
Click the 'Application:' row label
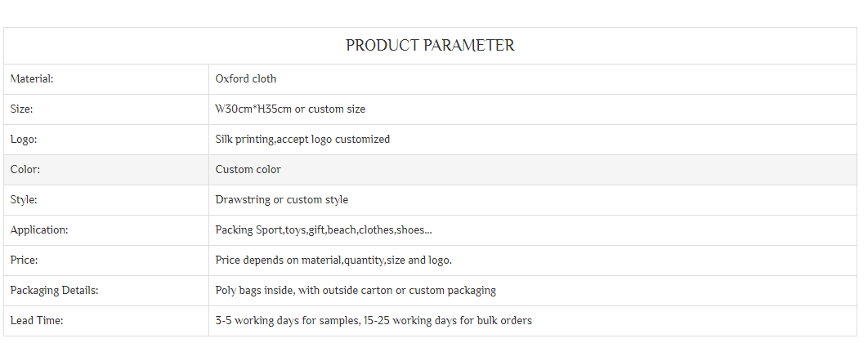39,230
